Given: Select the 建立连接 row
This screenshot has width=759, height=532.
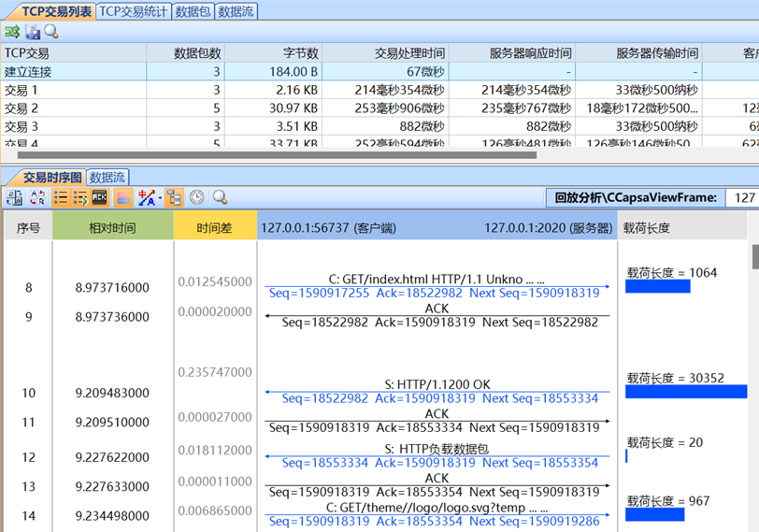Looking at the screenshot, I should pyautogui.click(x=379, y=72).
